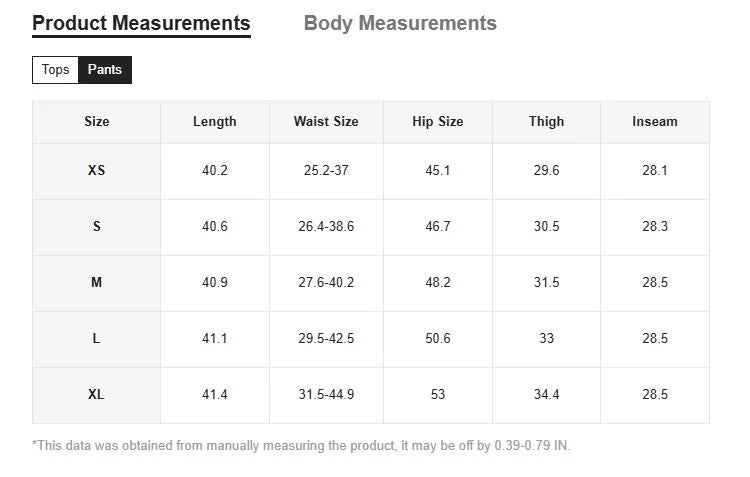Click the Waist Size column header
750x477 pixels.
(326, 122)
